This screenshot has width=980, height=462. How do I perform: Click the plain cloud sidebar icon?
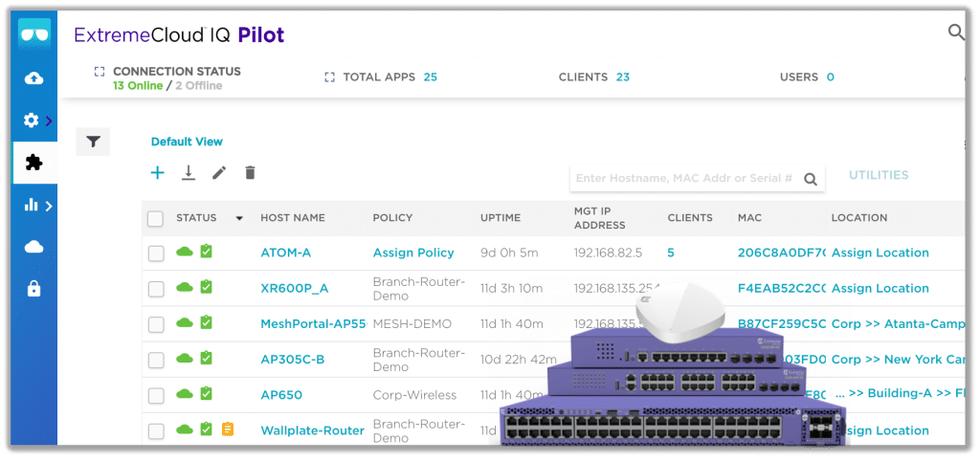[33, 247]
